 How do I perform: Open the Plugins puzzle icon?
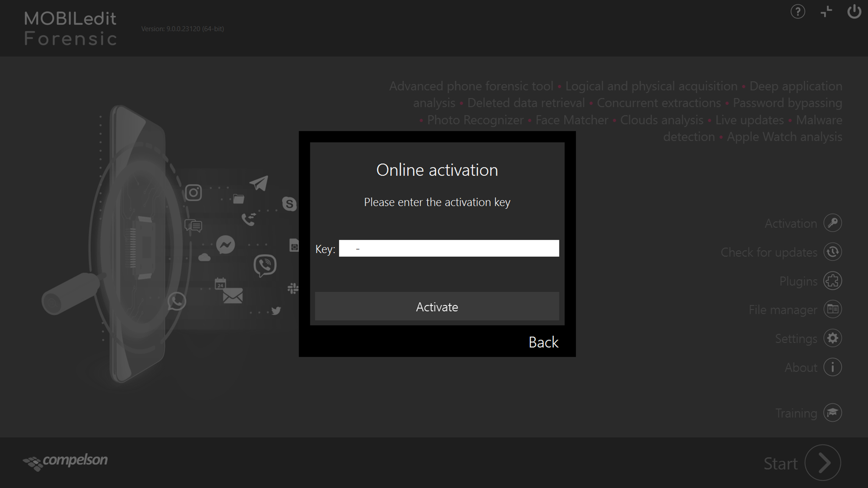tap(832, 281)
